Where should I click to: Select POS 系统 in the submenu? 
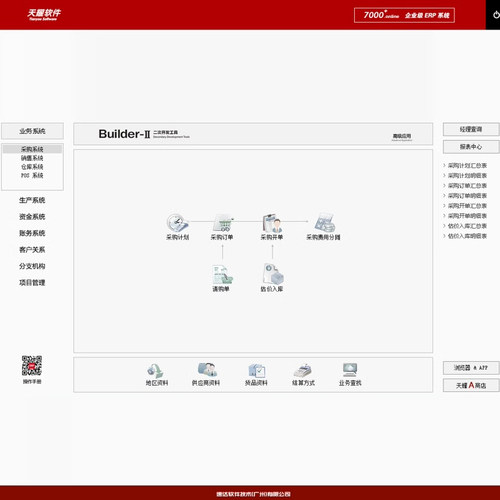(x=32, y=175)
